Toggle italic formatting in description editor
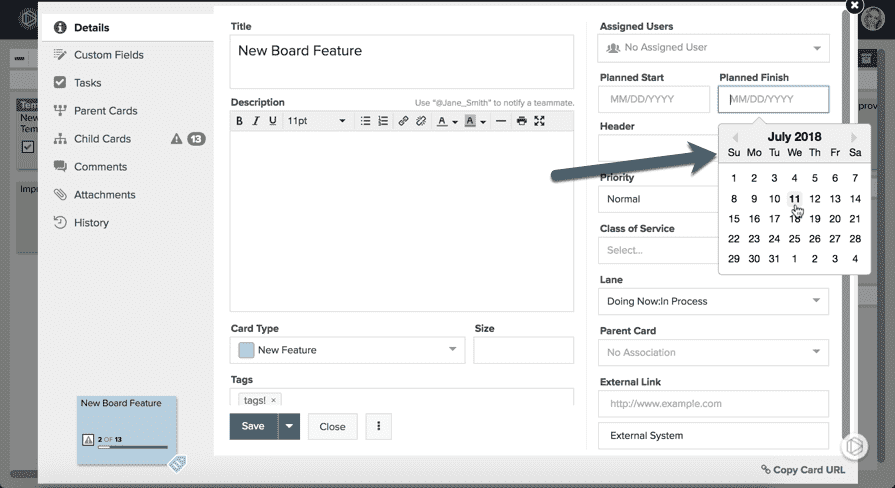895x488 pixels. point(257,121)
